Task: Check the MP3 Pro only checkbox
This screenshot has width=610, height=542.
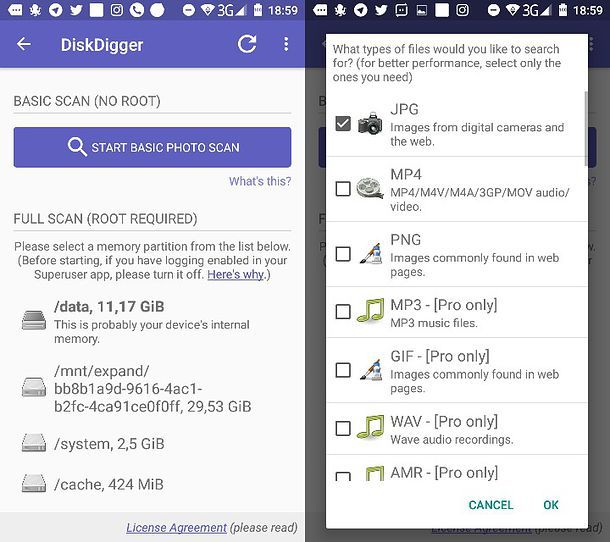Action: [x=343, y=311]
